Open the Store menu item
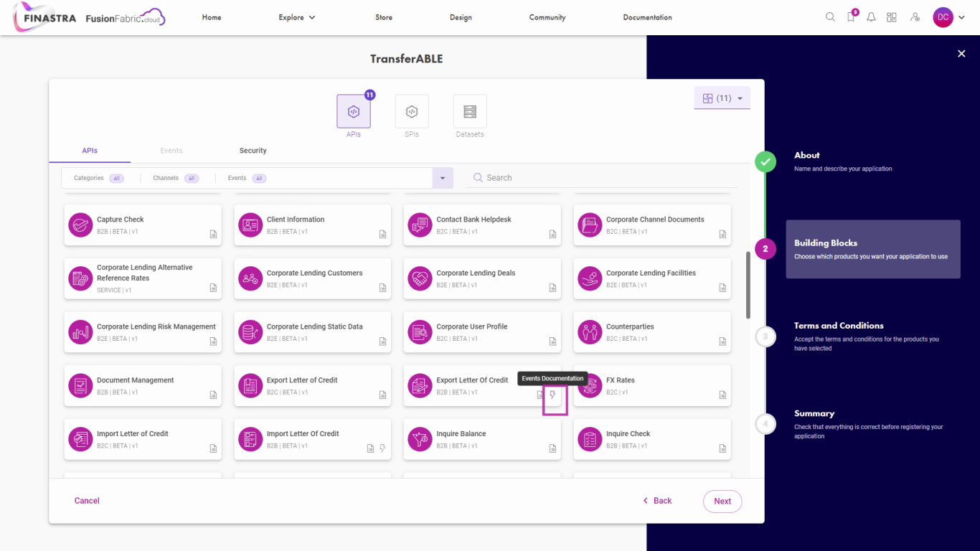The image size is (980, 551). 384,17
